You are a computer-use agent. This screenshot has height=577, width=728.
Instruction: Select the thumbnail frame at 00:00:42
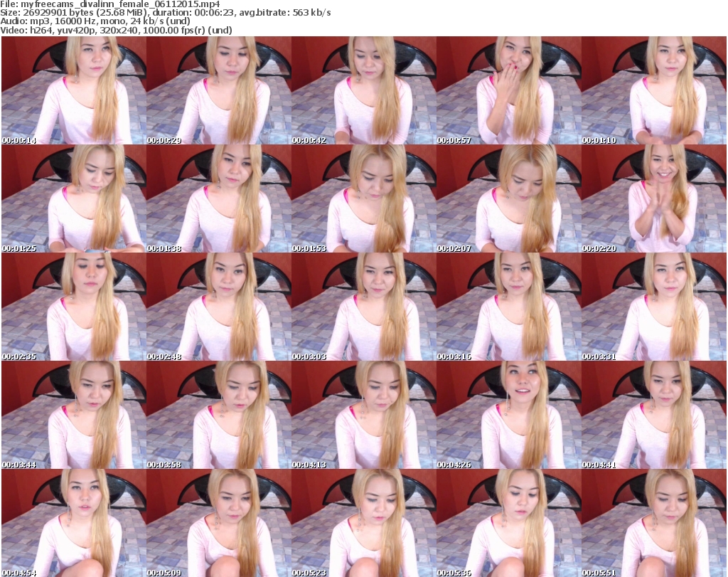click(x=364, y=90)
